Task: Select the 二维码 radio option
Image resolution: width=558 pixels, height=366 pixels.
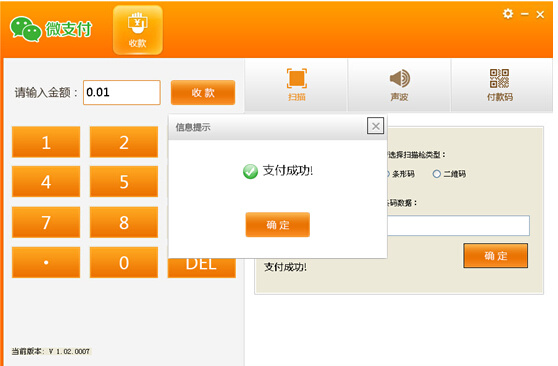Action: 449,174
